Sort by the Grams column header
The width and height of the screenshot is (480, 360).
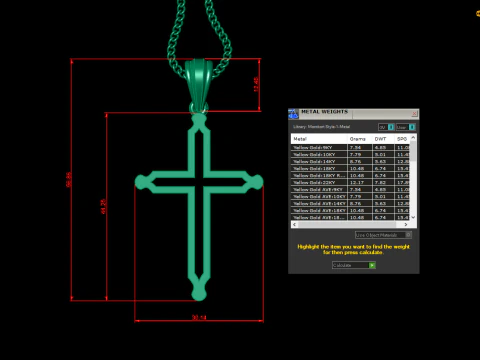point(360,139)
